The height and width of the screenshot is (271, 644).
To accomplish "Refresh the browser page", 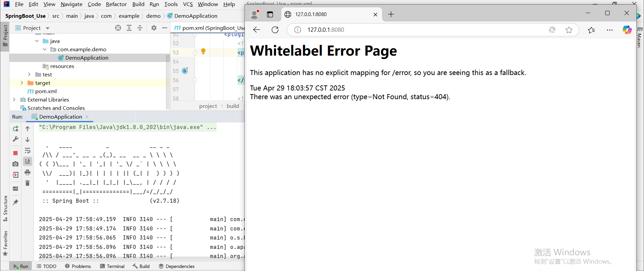I will [x=275, y=30].
